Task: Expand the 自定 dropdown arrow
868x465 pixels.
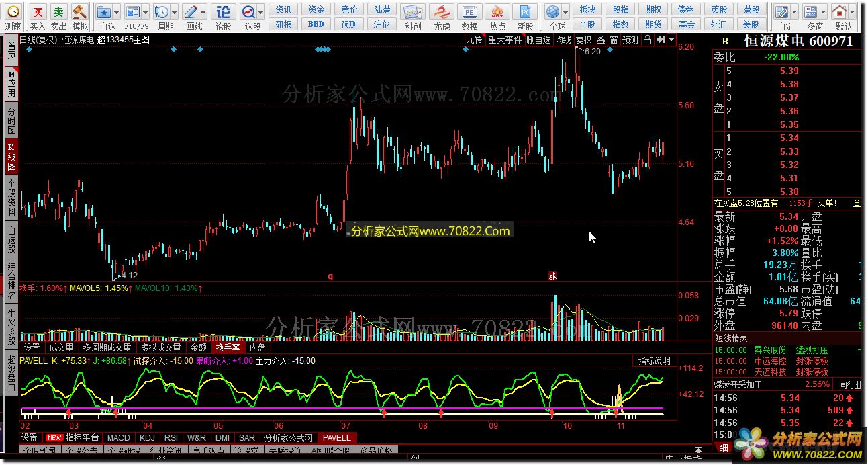Action: (794, 12)
